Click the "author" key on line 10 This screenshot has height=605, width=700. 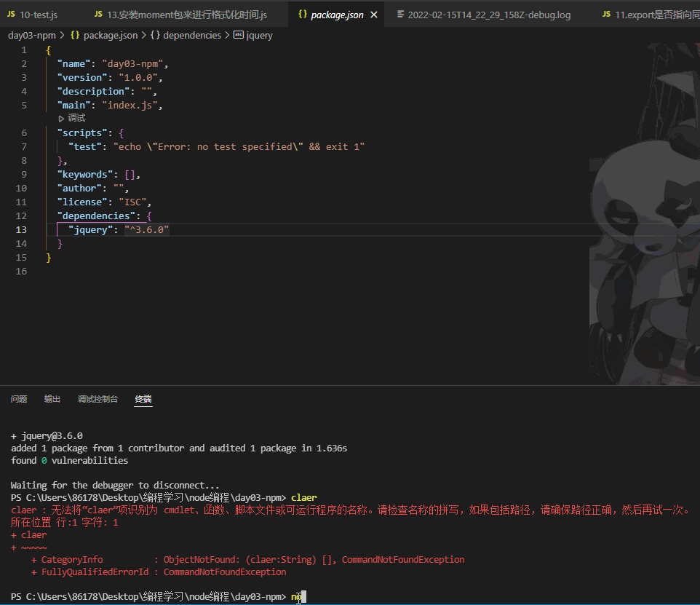[x=79, y=189]
